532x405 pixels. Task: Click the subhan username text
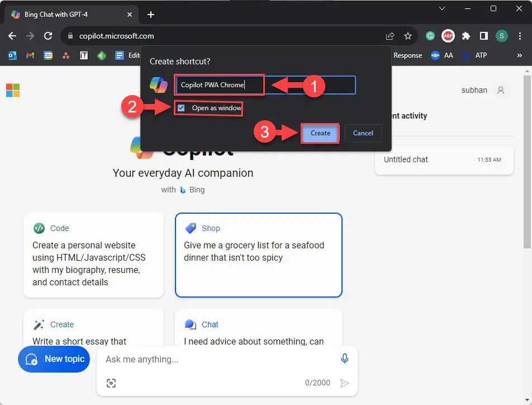[x=474, y=90]
